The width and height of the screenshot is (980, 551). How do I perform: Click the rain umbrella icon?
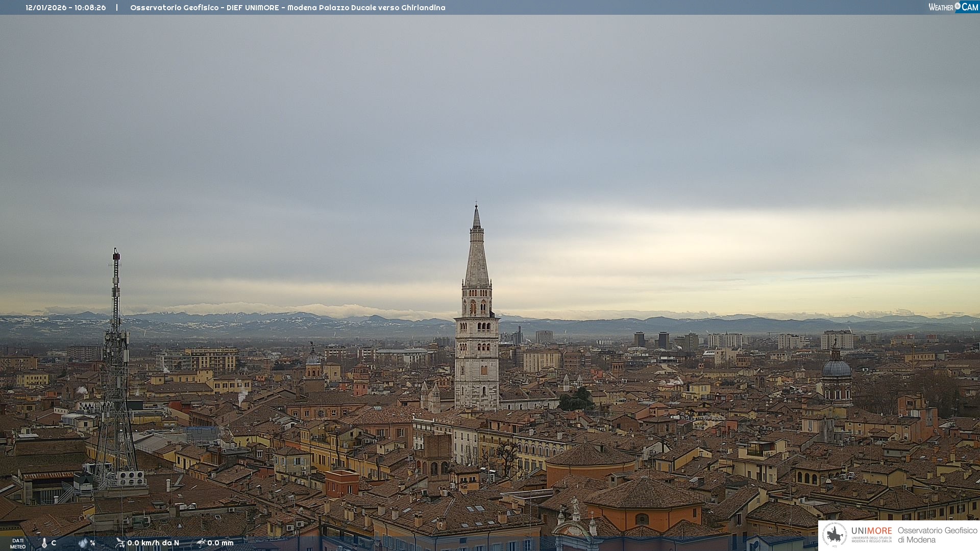point(201,543)
